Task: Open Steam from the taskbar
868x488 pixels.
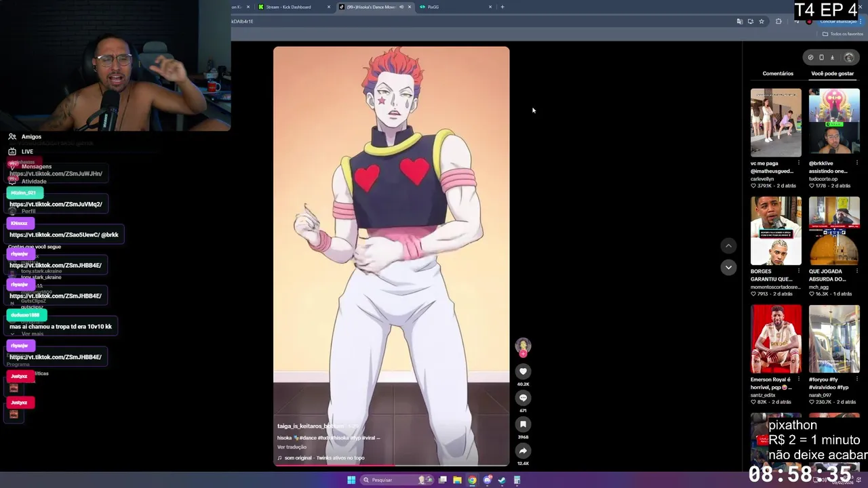Action: [502, 480]
